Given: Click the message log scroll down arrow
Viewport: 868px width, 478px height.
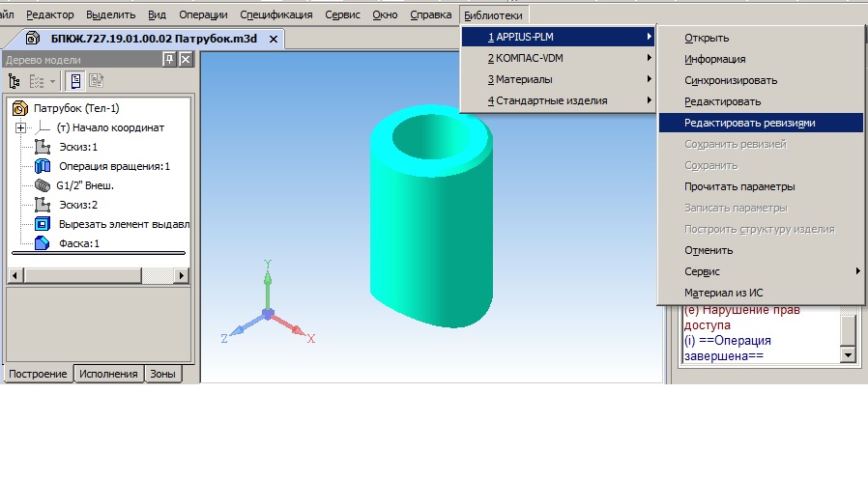Looking at the screenshot, I should pos(848,354).
